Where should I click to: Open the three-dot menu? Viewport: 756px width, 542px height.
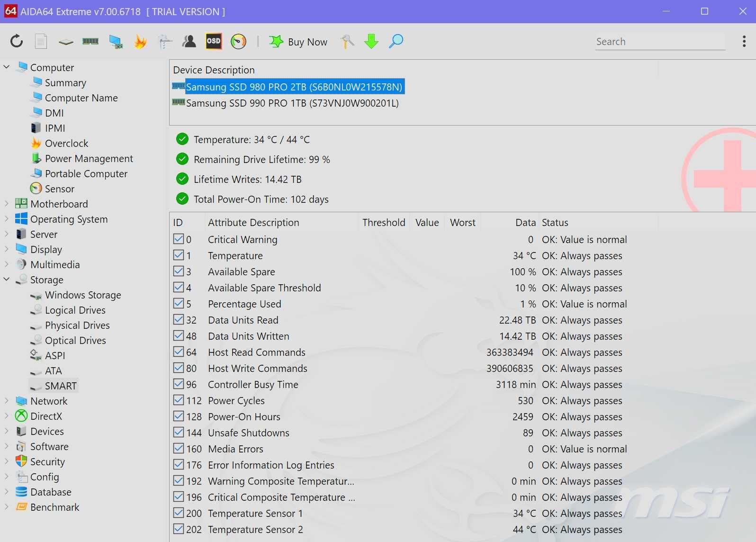[x=744, y=42]
